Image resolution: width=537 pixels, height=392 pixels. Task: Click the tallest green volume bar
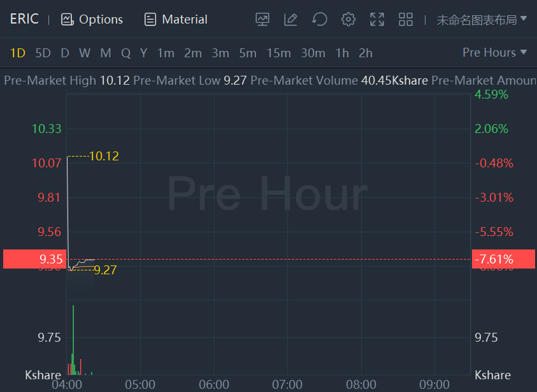tap(73, 340)
